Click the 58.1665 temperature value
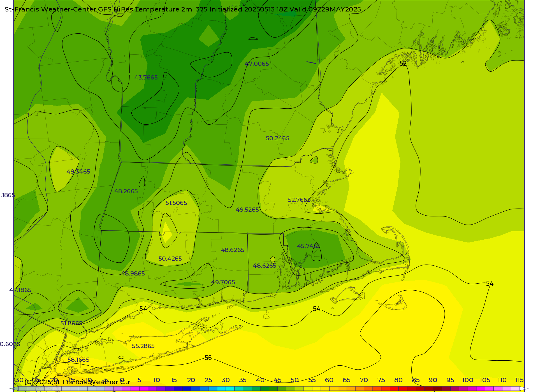 (78, 360)
